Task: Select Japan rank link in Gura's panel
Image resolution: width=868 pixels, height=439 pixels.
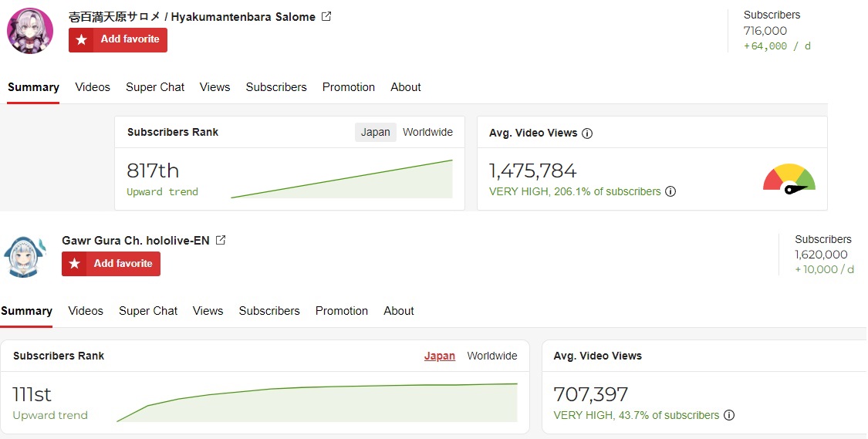Action: tap(440, 356)
